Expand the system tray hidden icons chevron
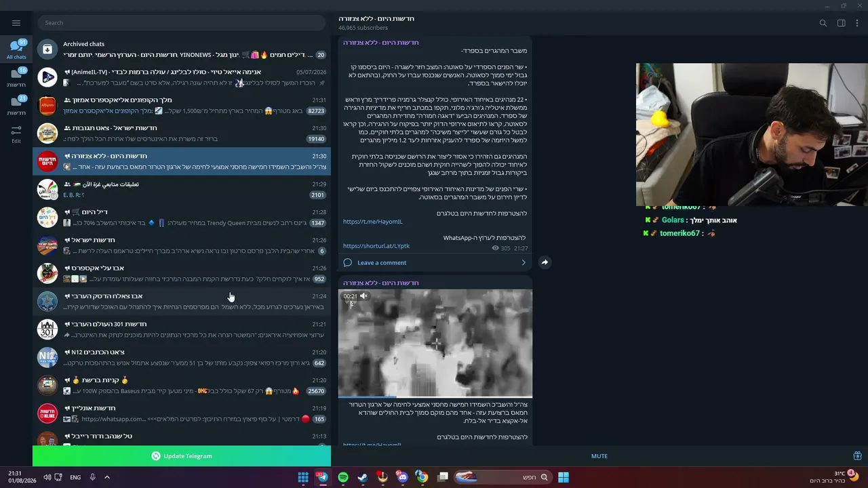Viewport: 868px width, 488px height. click(x=107, y=477)
